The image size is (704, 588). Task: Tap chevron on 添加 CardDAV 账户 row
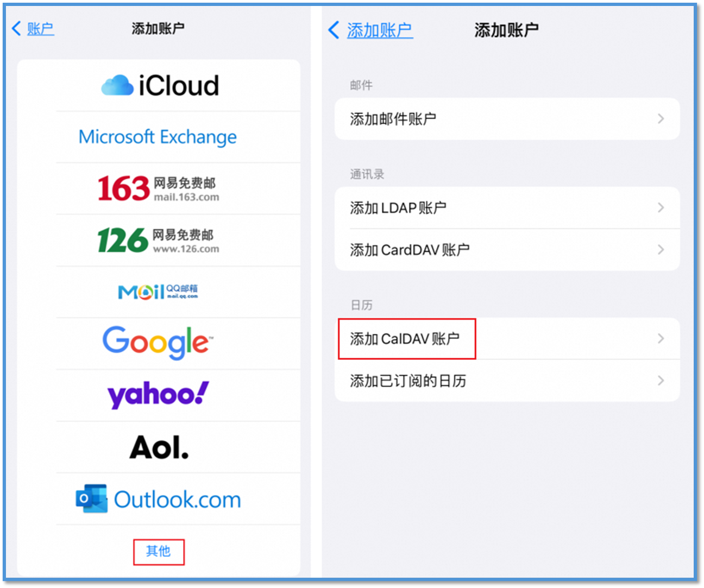pos(661,250)
